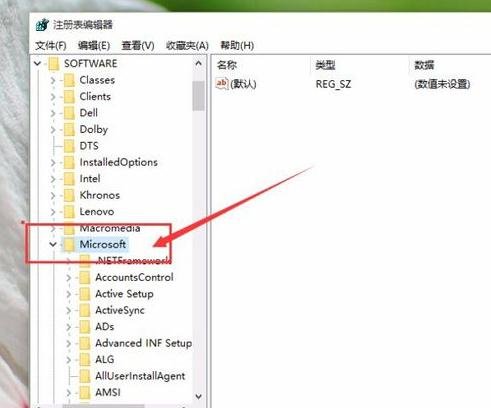This screenshot has width=491, height=408.
Task: Expand the Intel key
Action: point(53,179)
